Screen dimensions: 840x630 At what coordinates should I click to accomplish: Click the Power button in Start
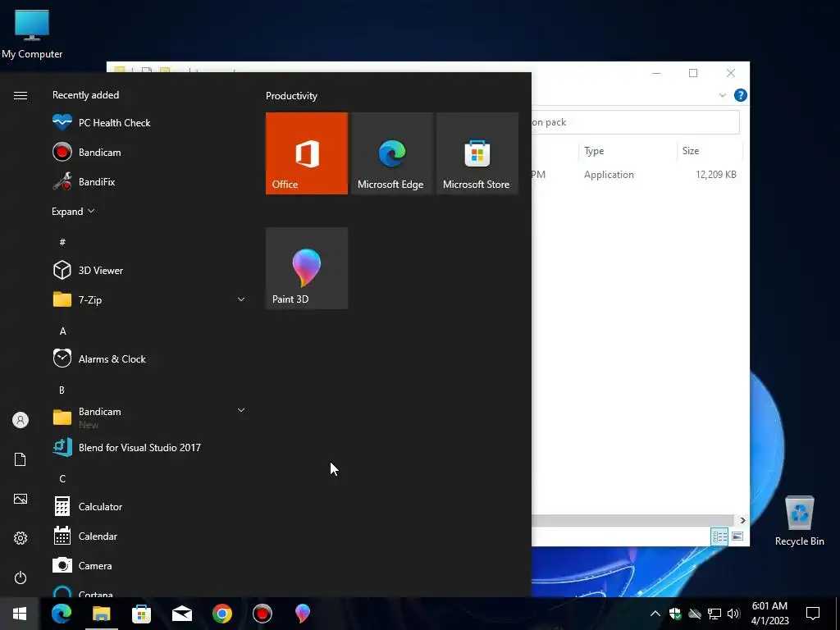click(21, 577)
